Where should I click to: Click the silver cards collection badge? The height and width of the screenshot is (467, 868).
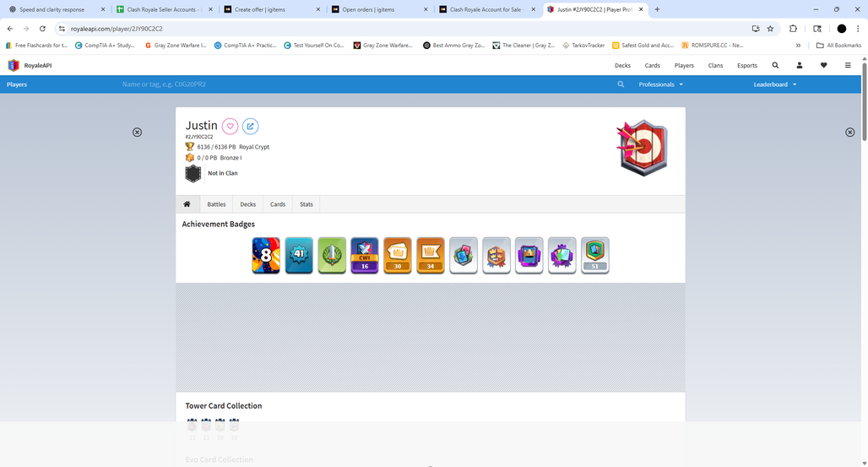tap(464, 255)
